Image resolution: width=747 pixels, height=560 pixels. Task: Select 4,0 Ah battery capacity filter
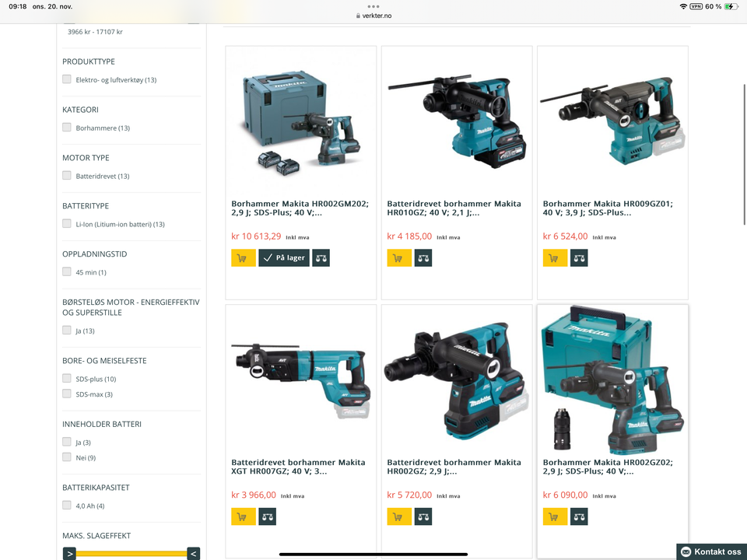67,505
